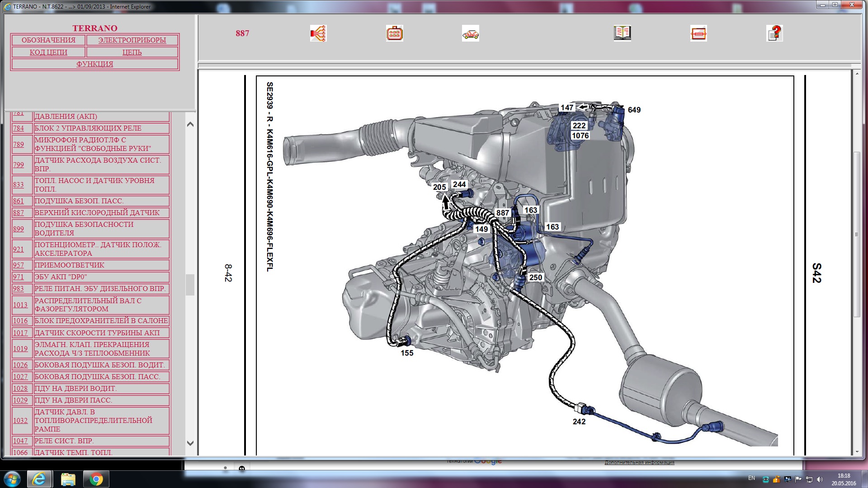This screenshot has width=868, height=488.
Task: Select 'БЛОК 2 УПРАВЛЯЮЩИХ РЕЛЕ' row text
Action: point(88,128)
